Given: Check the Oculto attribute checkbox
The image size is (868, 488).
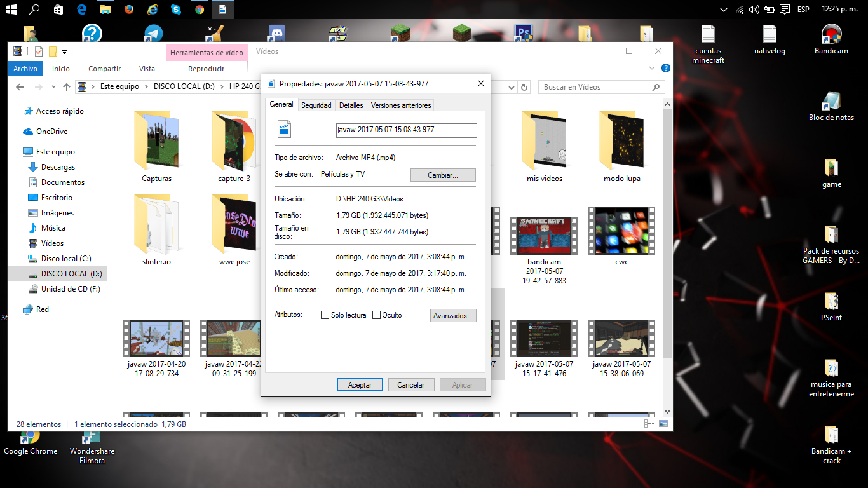Looking at the screenshot, I should click(x=377, y=315).
